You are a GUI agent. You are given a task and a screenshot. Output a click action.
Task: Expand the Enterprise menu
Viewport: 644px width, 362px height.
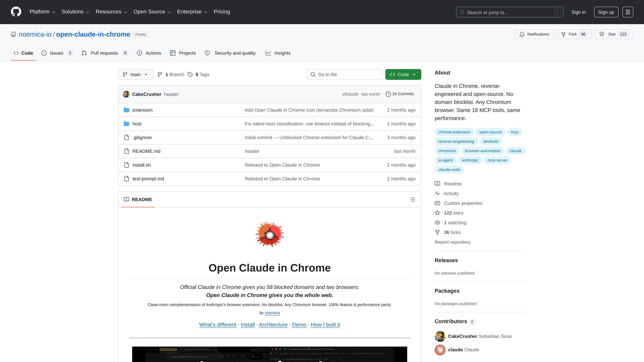click(x=192, y=12)
